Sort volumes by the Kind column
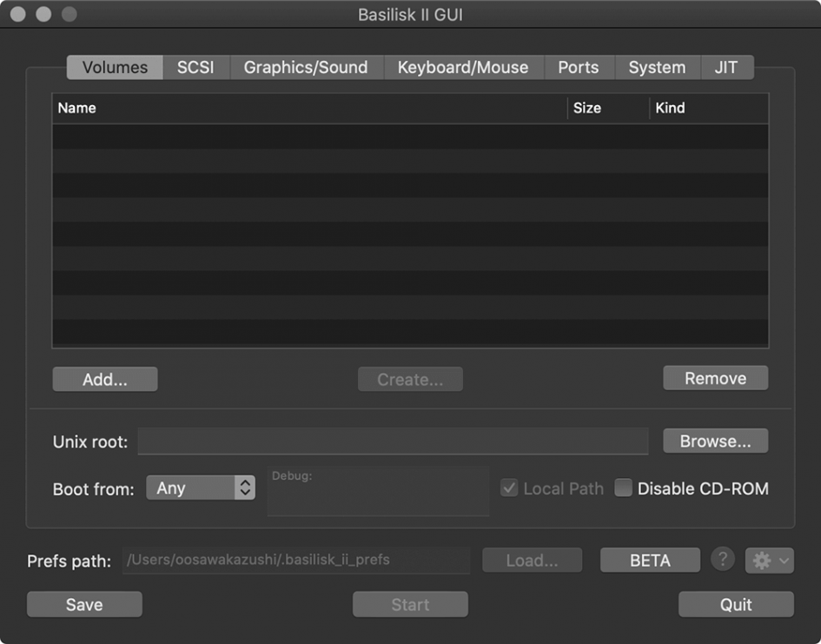 (x=709, y=109)
